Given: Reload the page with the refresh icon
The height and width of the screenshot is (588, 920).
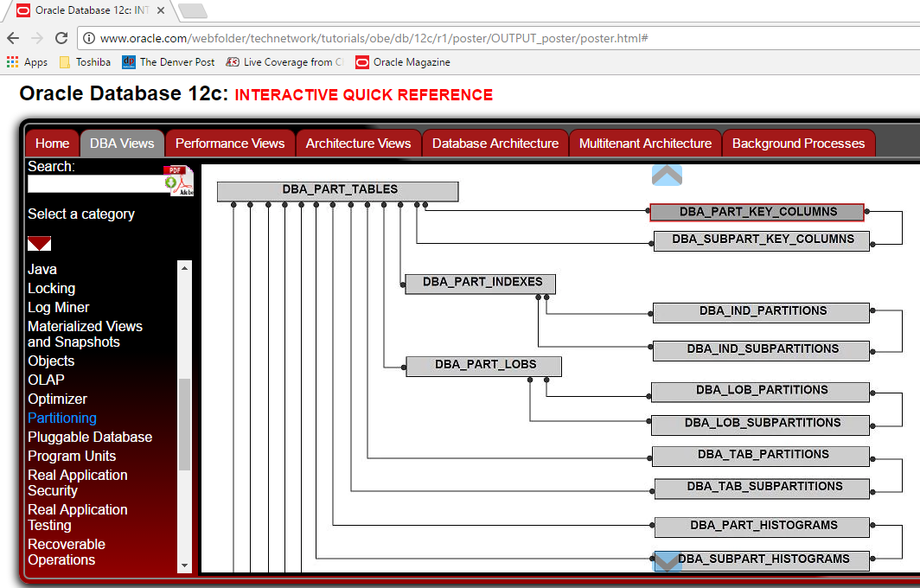Looking at the screenshot, I should [61, 38].
